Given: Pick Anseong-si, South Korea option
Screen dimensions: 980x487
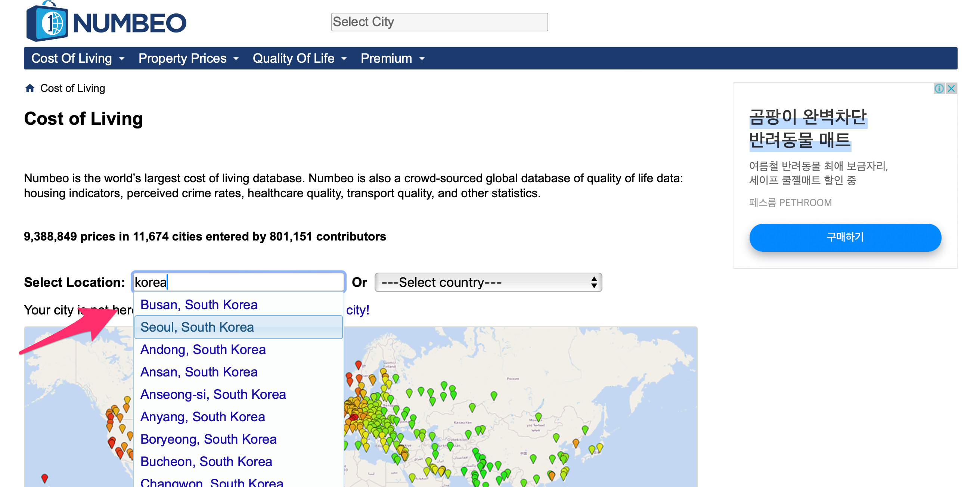Looking at the screenshot, I should 213,394.
